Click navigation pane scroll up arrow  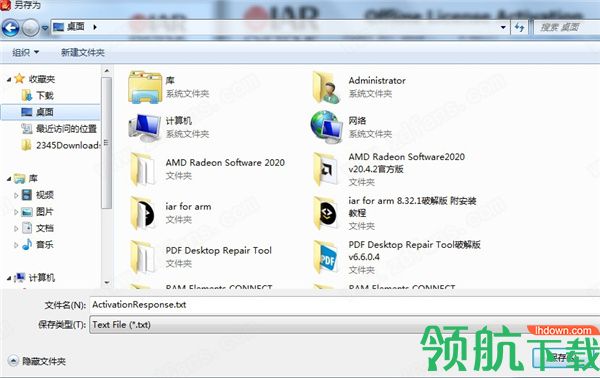(x=107, y=71)
